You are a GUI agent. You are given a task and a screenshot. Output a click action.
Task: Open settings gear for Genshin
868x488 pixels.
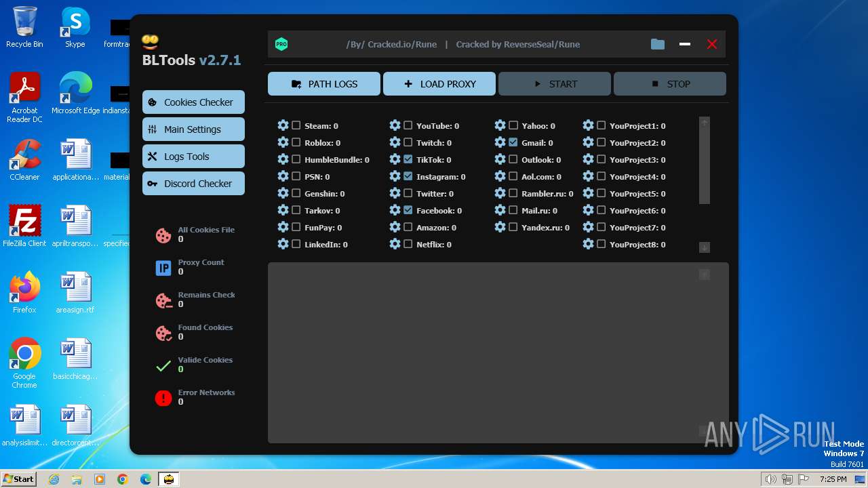pyautogui.click(x=283, y=193)
